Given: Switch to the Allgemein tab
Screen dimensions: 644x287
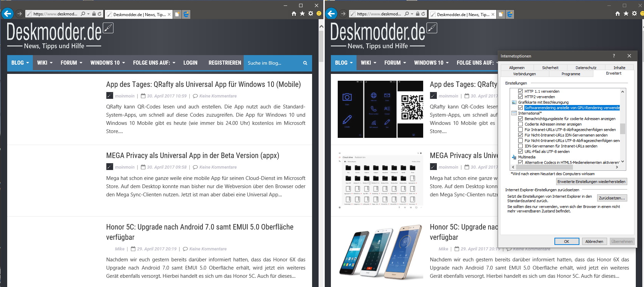Looking at the screenshot, I should click(x=517, y=68).
